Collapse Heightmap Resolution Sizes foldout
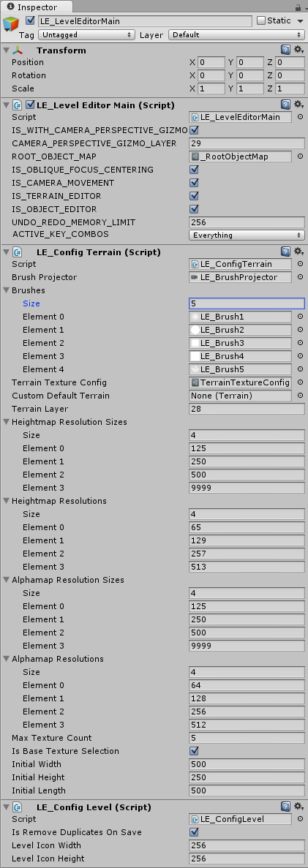Screen dimensions: 308x868 tap(7, 423)
